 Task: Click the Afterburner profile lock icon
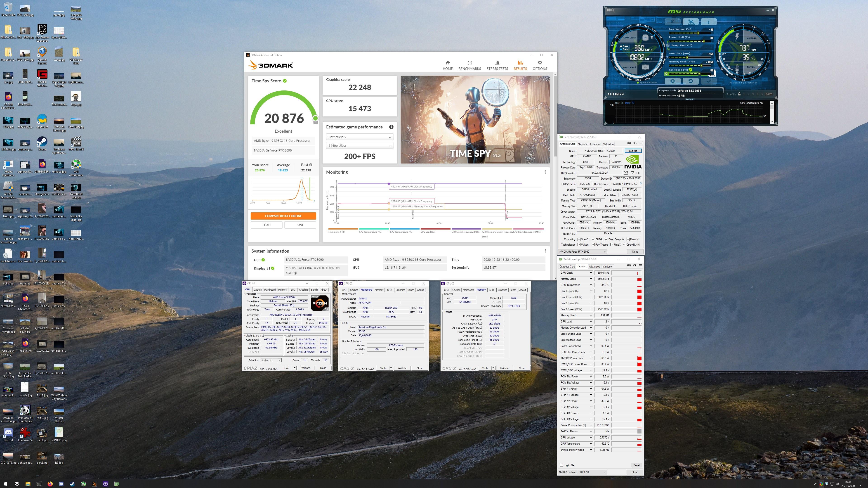coord(739,94)
